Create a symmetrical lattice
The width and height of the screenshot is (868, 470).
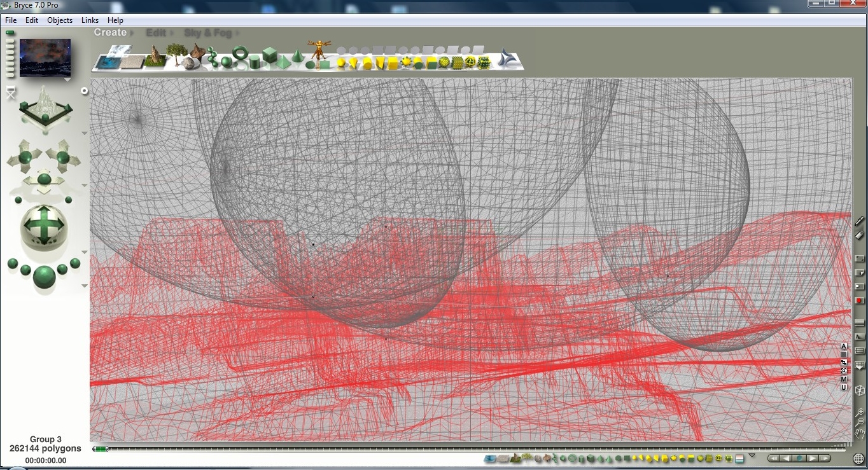pyautogui.click(x=199, y=52)
